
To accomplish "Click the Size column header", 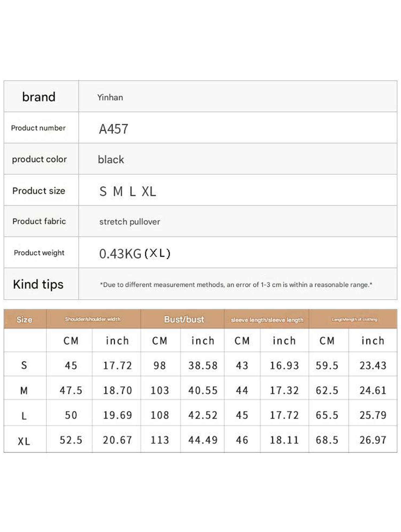I will coord(24,320).
